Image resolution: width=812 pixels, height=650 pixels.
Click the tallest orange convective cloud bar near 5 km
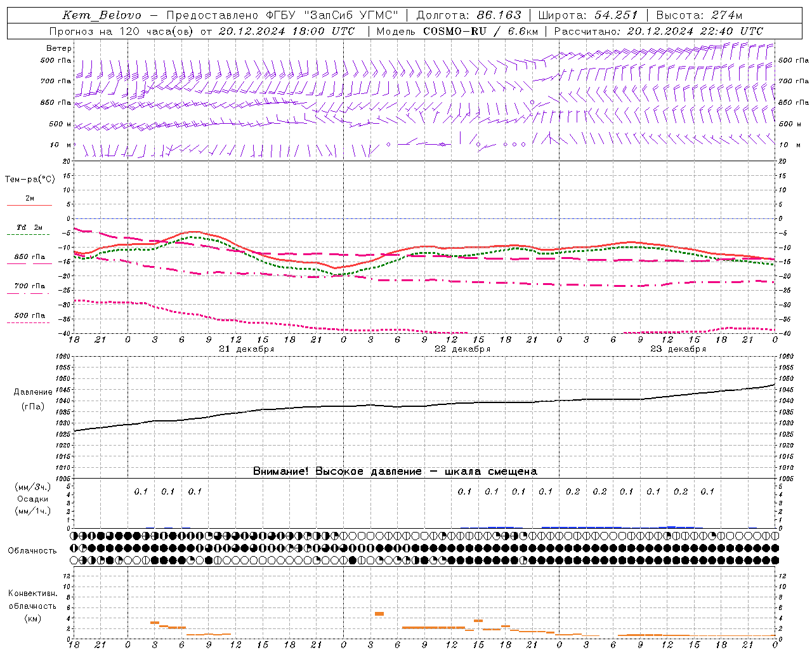click(379, 613)
